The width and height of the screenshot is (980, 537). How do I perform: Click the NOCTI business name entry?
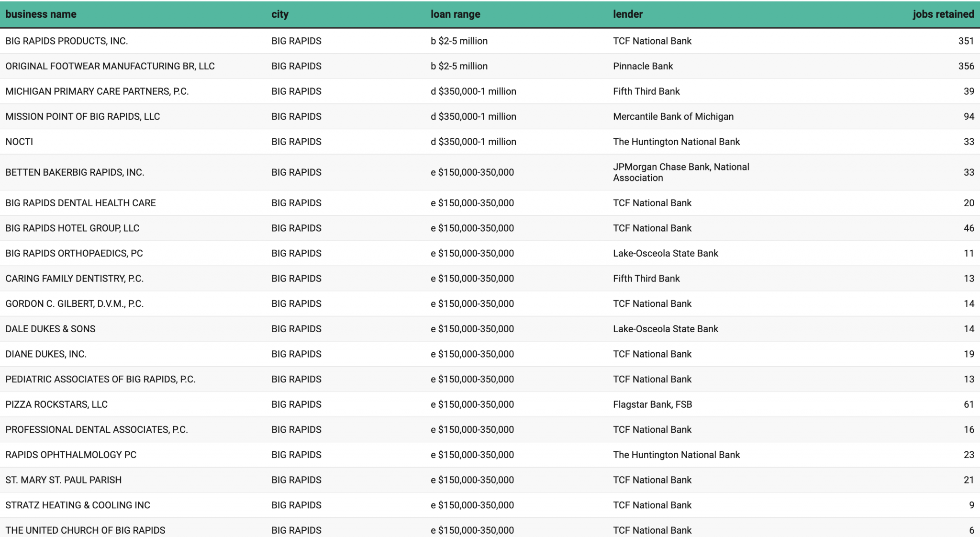coord(18,141)
